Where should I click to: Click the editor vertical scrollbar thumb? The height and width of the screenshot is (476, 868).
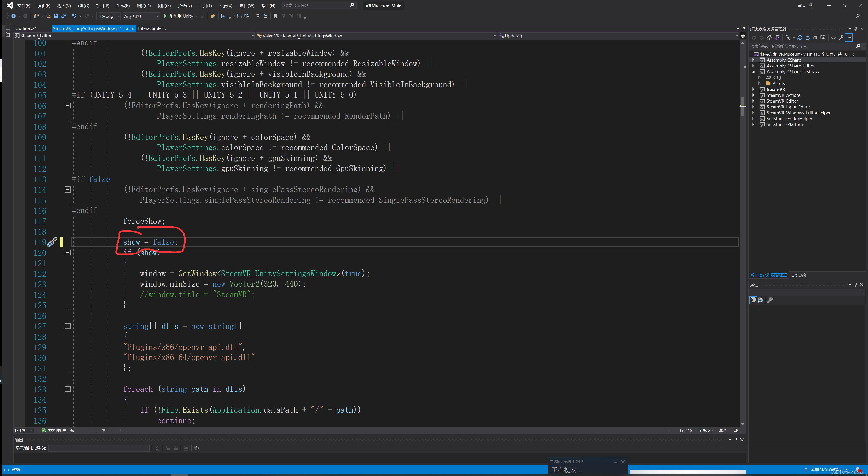742,106
